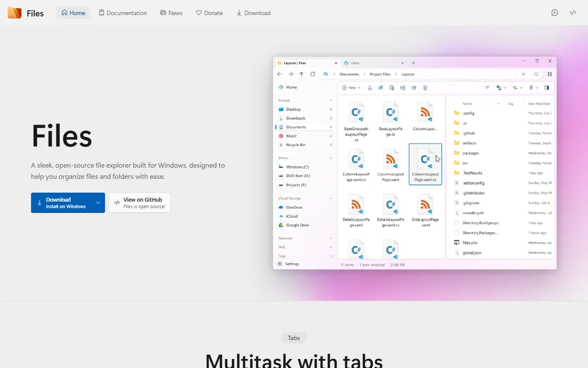Click the View on GitHub button
The width and height of the screenshot is (588, 368).
click(140, 203)
